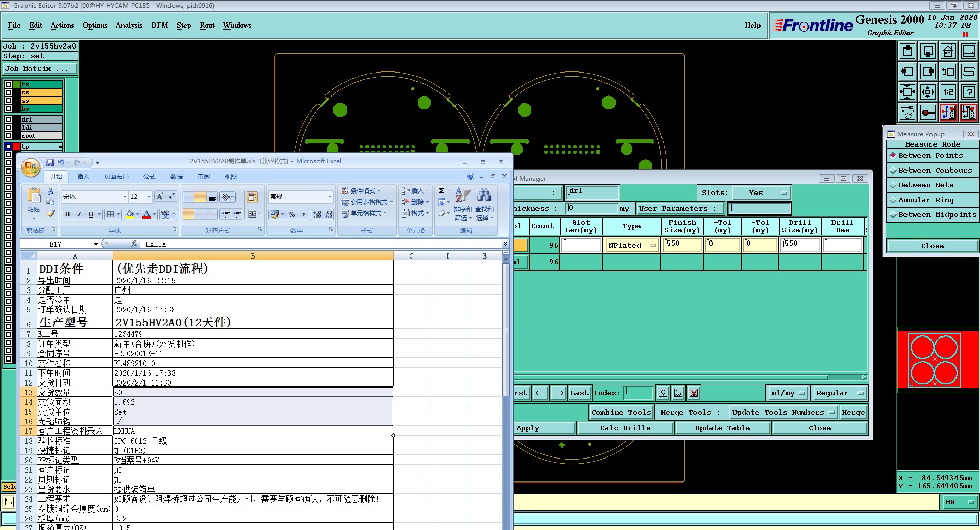Click the wrench and palette settings icon
Screen dimensions: 980x530
point(907,112)
